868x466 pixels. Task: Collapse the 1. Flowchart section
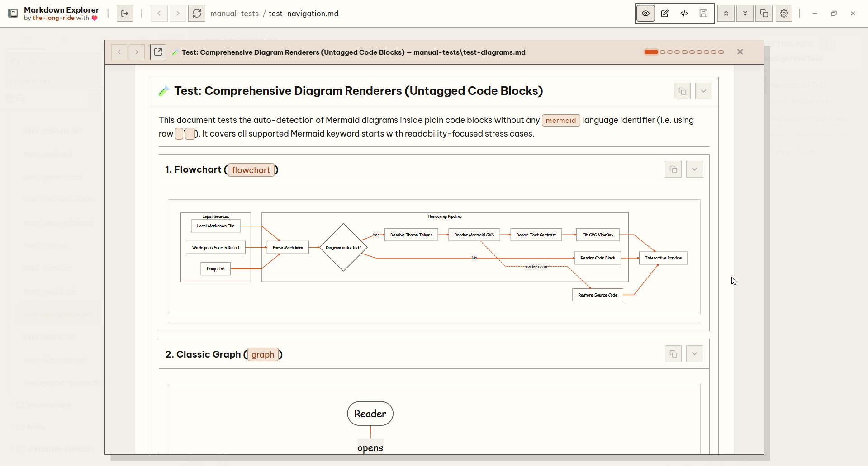[694, 169]
